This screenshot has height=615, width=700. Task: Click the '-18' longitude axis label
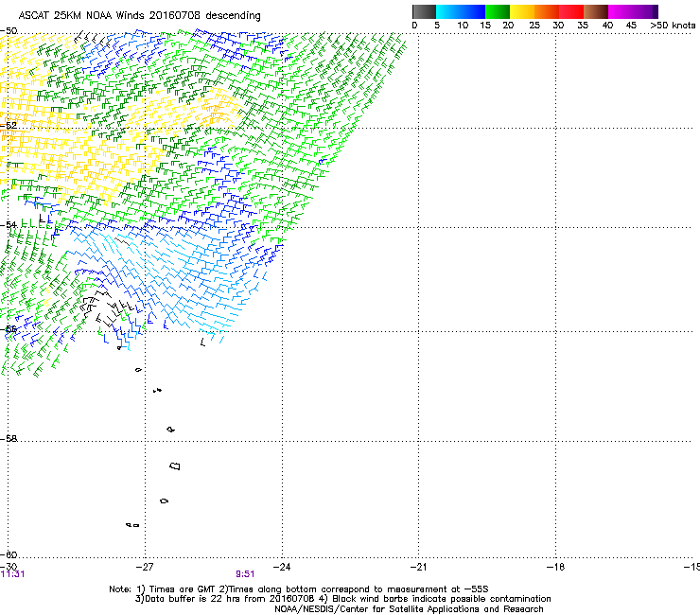point(556,567)
